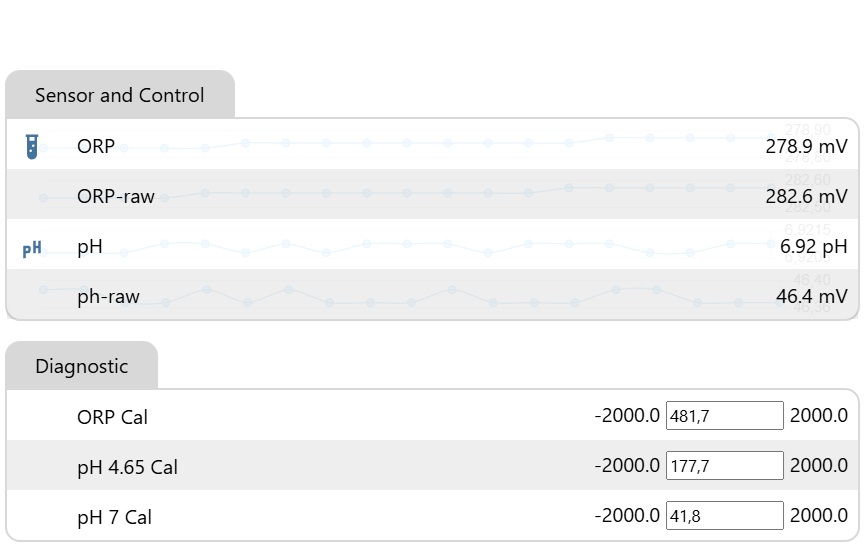Click the pH sensor icon
868x559 pixels.
coord(32,249)
